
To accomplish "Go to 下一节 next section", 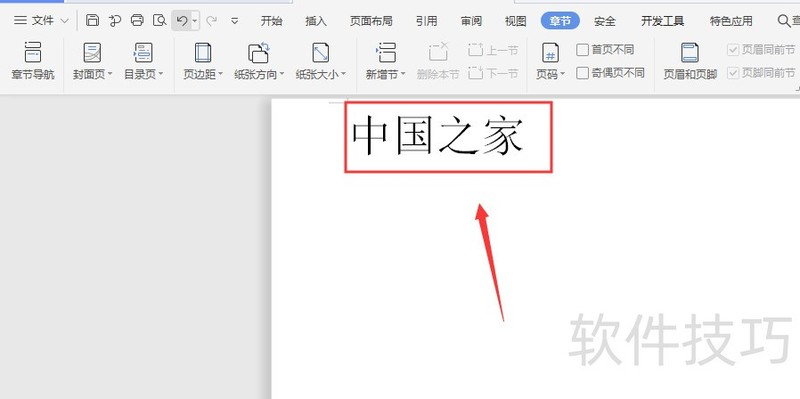I will click(493, 73).
